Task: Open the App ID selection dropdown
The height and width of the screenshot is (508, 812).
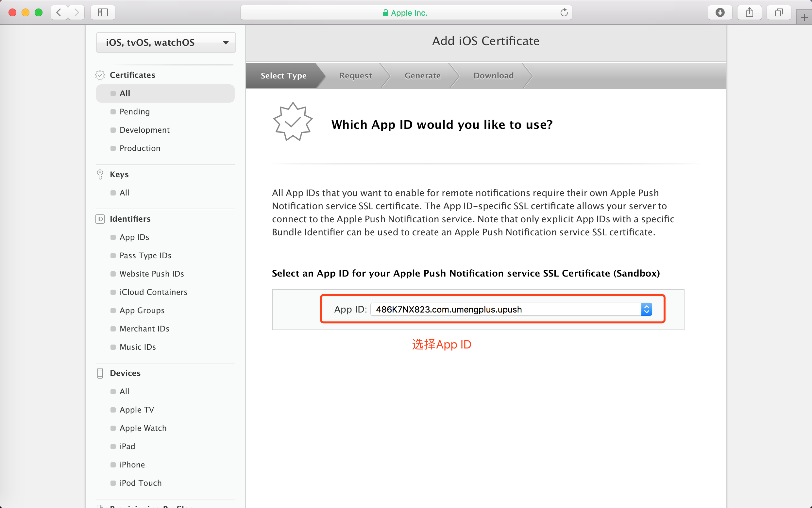Action: click(x=511, y=309)
